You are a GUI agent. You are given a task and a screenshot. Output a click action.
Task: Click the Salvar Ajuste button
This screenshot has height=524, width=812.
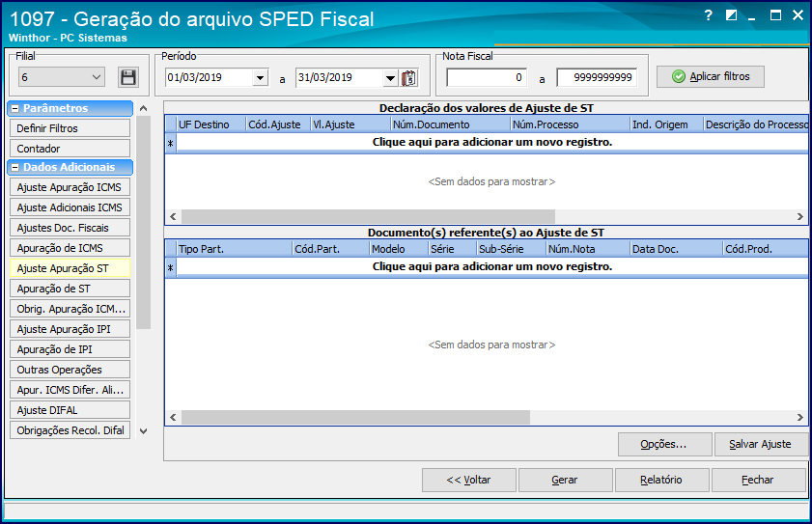coord(761,444)
